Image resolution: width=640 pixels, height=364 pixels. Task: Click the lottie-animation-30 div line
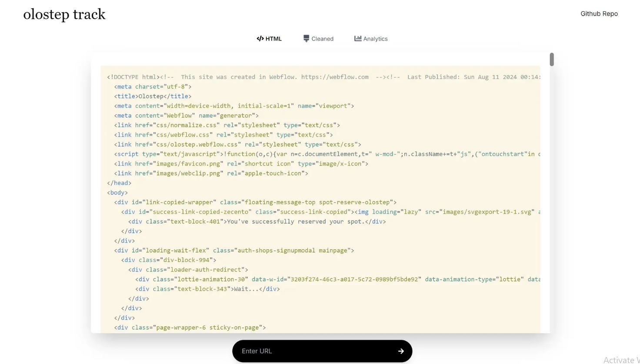338,279
